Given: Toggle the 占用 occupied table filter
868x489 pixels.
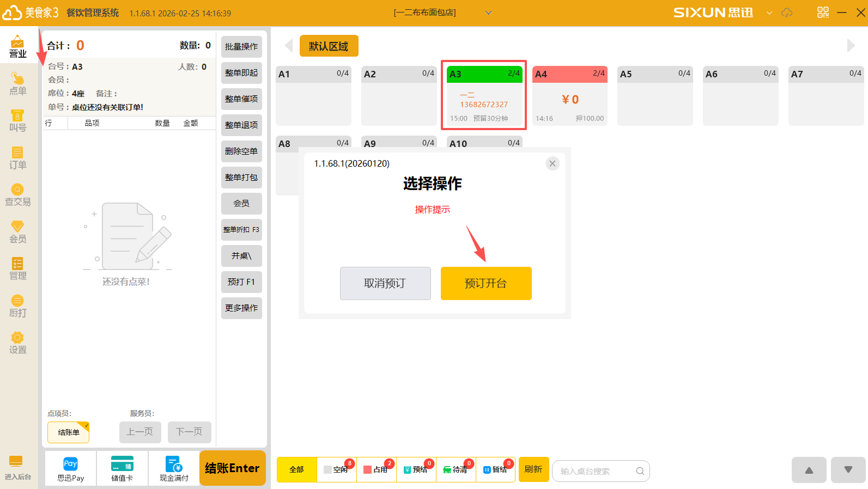Looking at the screenshot, I should click(377, 469).
